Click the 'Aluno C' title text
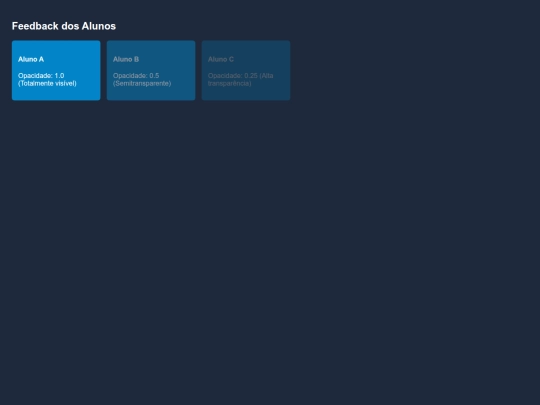This screenshot has height=405, width=540. (x=221, y=59)
